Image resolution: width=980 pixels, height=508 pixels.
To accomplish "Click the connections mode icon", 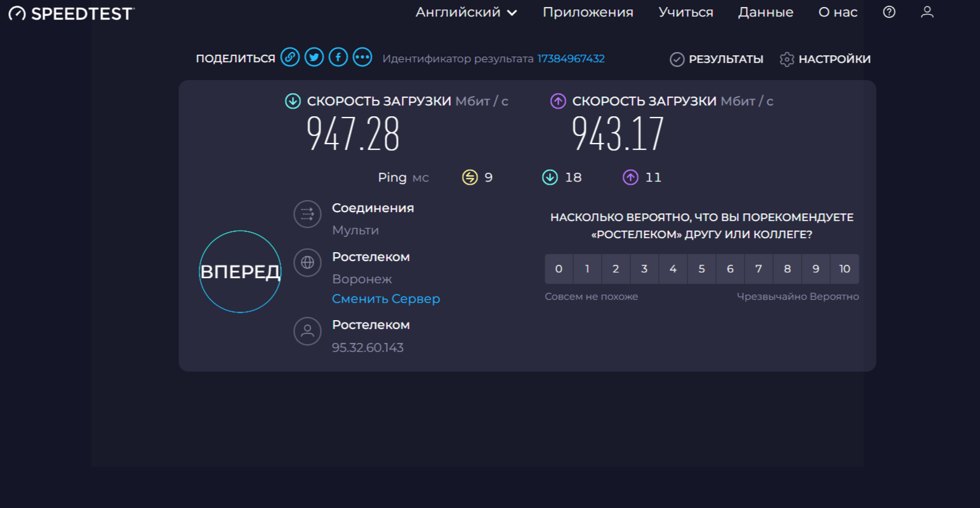I will click(x=307, y=214).
